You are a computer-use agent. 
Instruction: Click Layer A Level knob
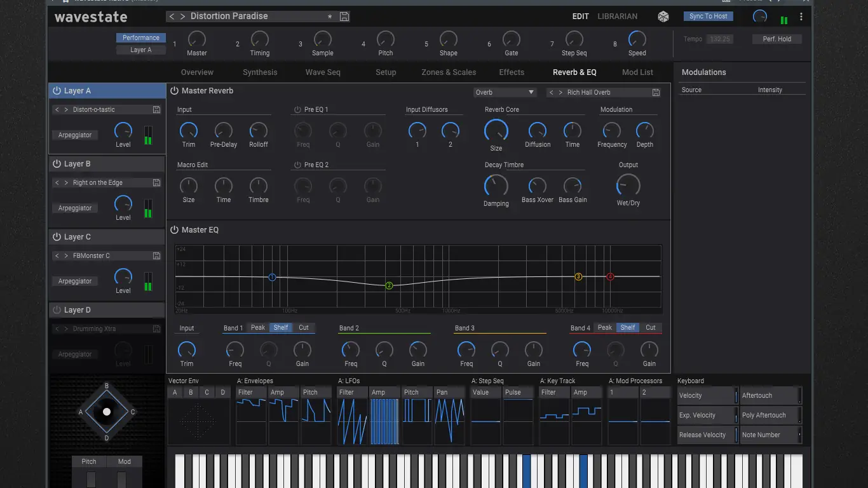pyautogui.click(x=123, y=131)
